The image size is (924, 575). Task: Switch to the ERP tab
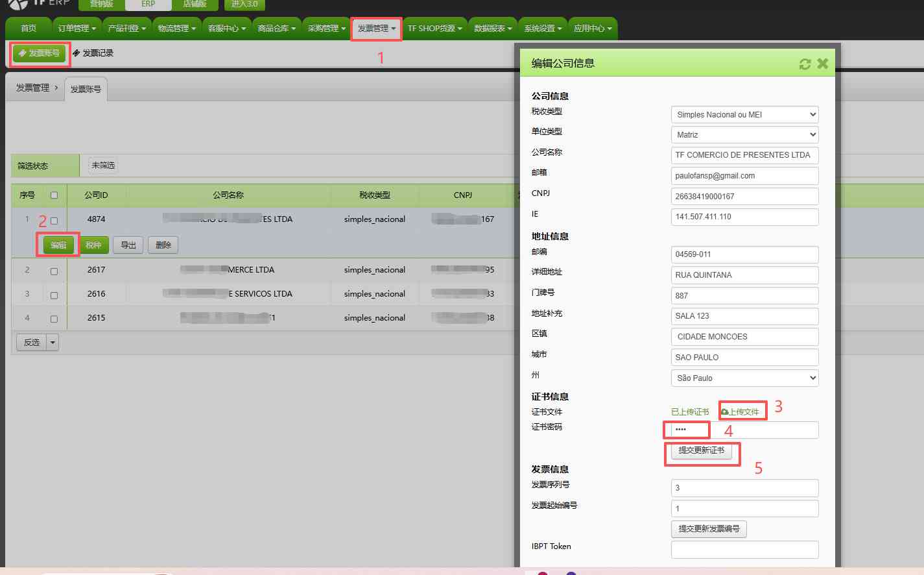pyautogui.click(x=148, y=5)
